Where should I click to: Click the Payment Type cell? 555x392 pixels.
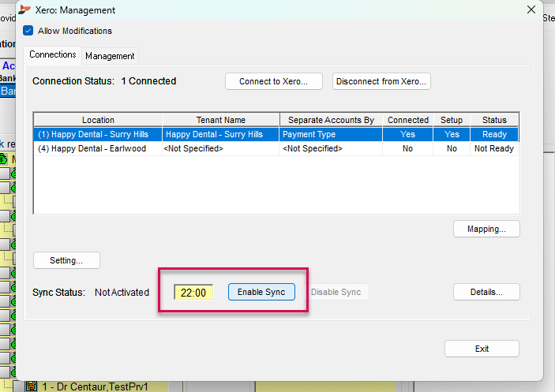[x=331, y=134]
